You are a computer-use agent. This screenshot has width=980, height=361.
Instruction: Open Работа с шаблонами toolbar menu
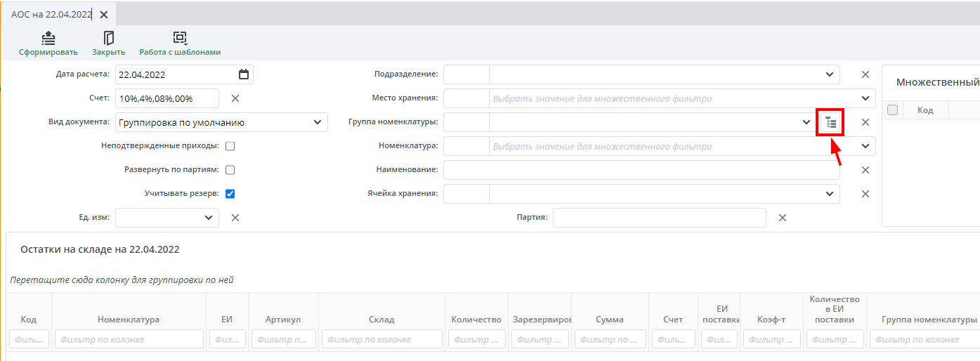(x=180, y=39)
